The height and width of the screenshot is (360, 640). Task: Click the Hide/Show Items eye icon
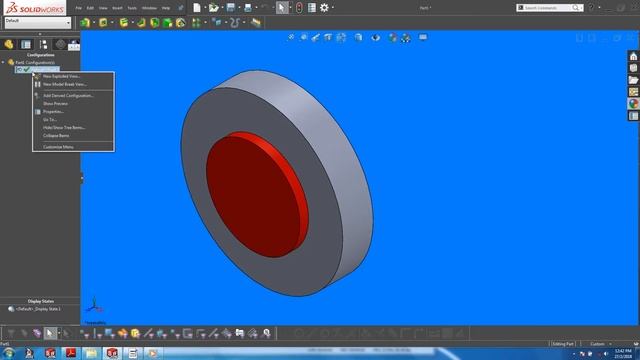pyautogui.click(x=376, y=38)
